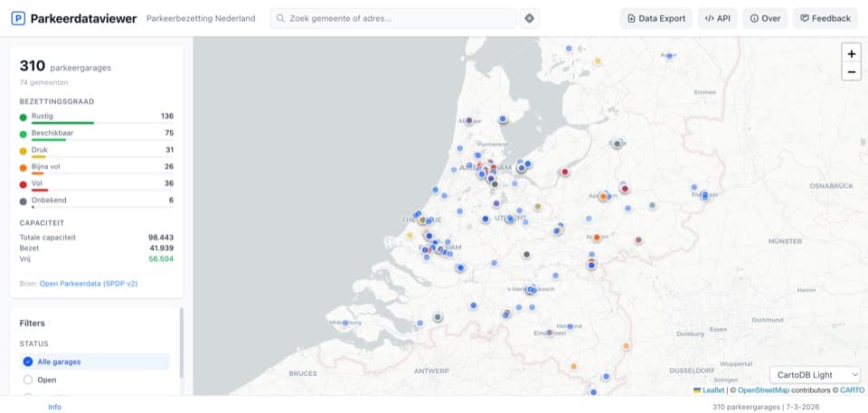Click the gray marker near Alkmaar
Screen dimensions: 868x413
tap(469, 120)
